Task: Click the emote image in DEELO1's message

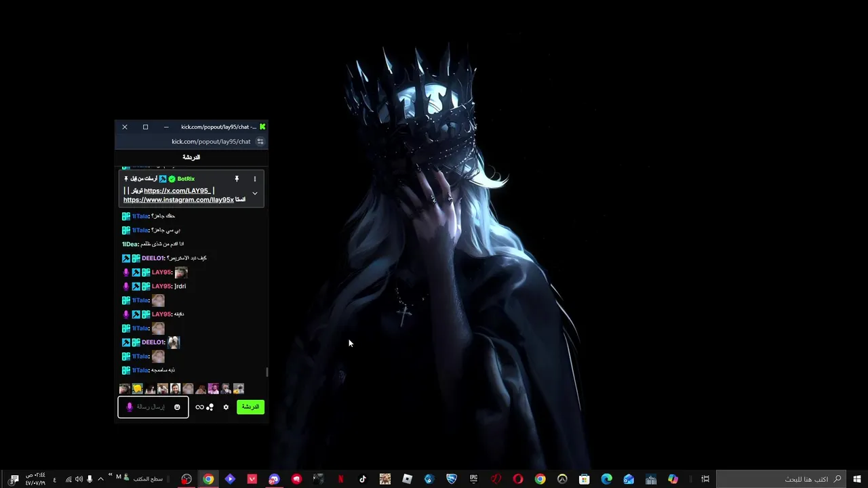Action: coord(174,342)
